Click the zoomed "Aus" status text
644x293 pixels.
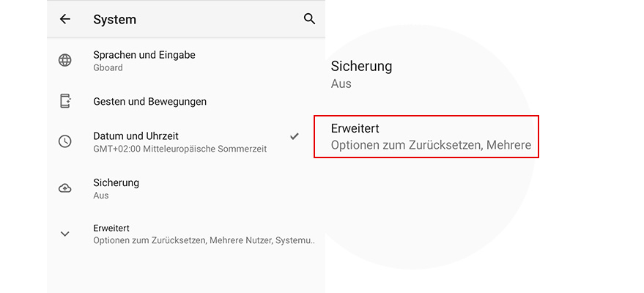coord(341,84)
